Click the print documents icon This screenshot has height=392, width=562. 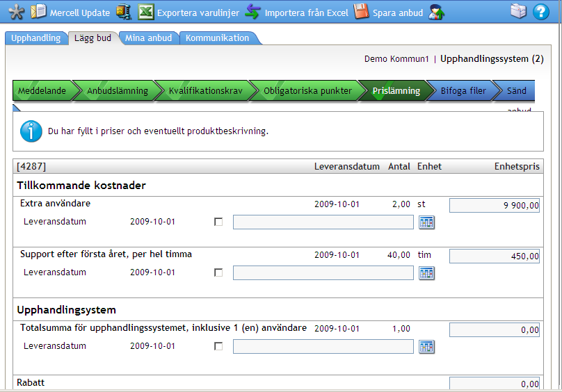point(519,11)
